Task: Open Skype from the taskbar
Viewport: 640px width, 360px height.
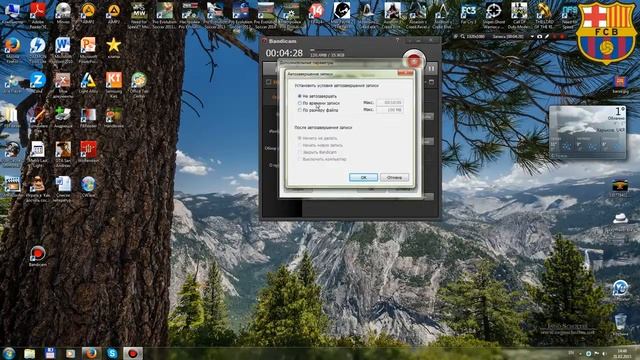Action: (x=112, y=353)
